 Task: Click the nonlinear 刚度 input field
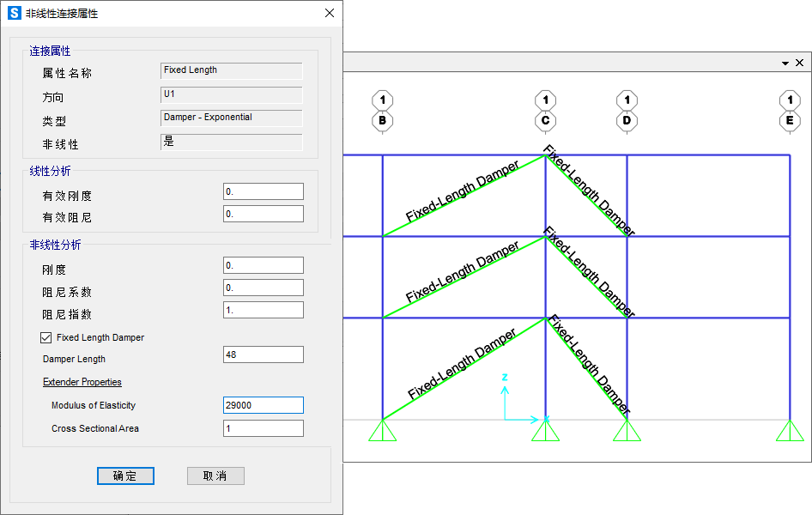(x=263, y=265)
